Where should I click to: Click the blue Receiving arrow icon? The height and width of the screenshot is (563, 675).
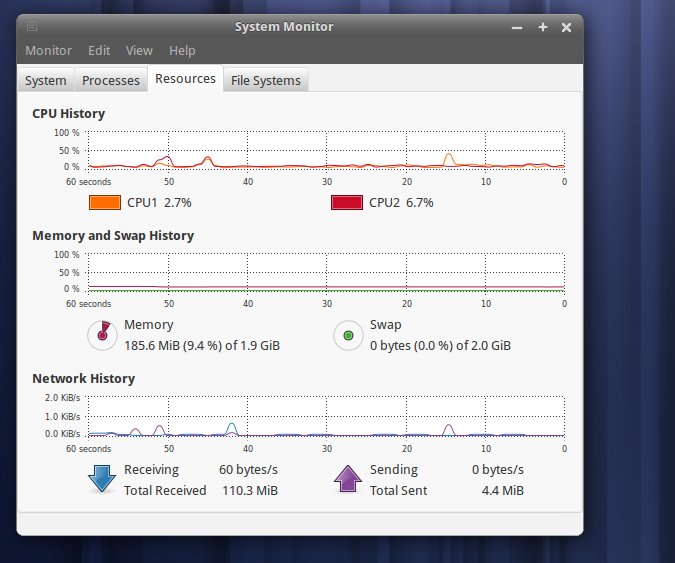[102, 479]
